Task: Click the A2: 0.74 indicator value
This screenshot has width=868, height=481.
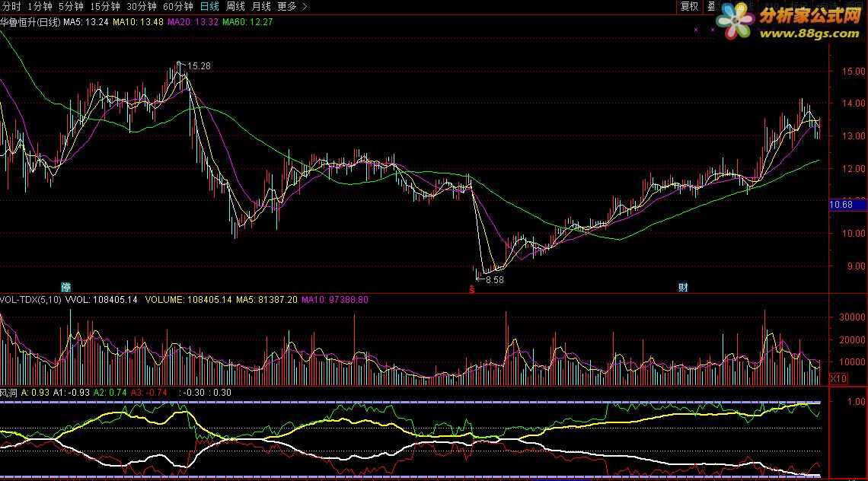Action: coord(110,393)
